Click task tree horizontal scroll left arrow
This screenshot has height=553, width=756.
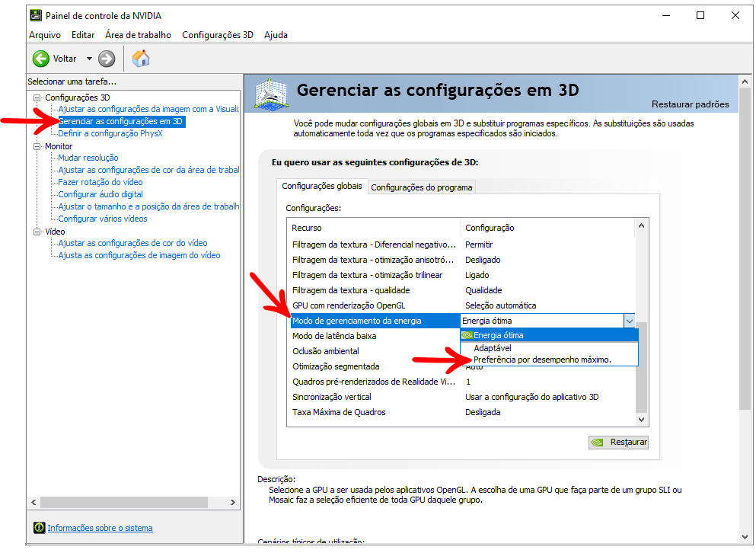pyautogui.click(x=33, y=502)
